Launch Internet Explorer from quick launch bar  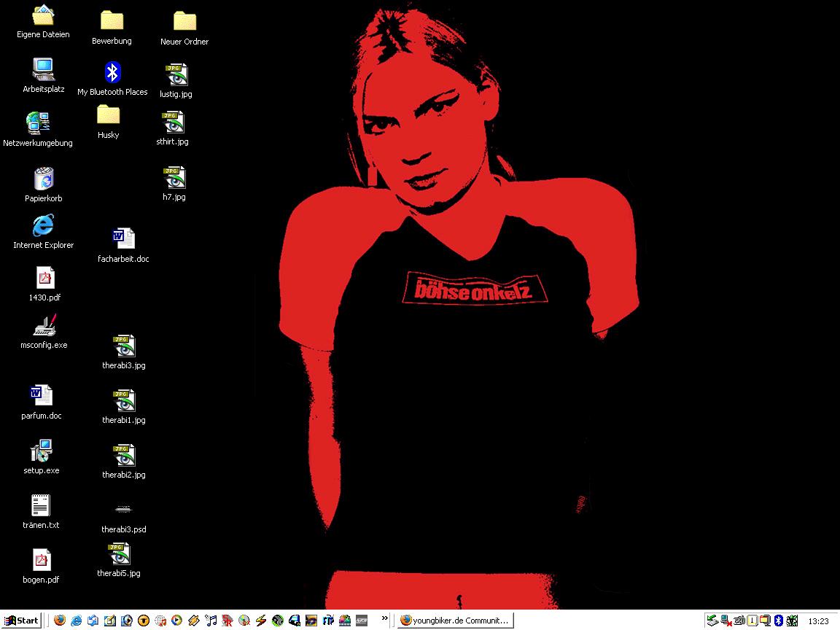coord(77,621)
